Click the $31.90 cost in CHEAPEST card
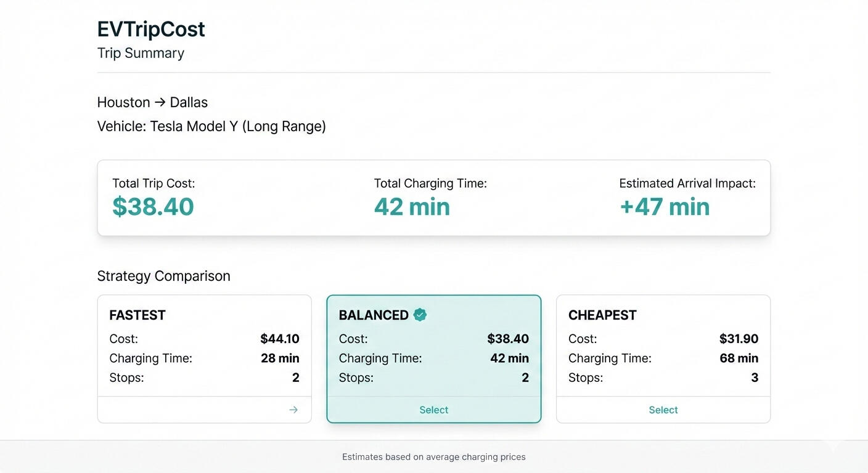 [739, 339]
